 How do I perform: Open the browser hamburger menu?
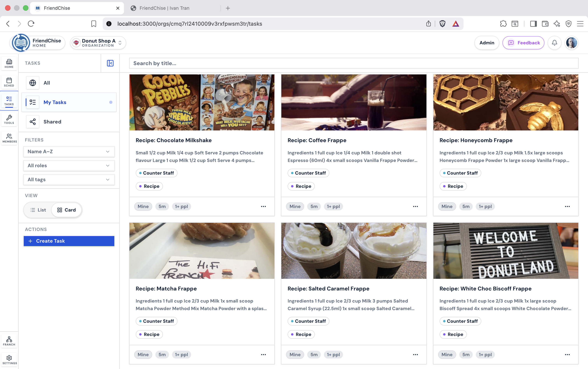click(x=580, y=24)
